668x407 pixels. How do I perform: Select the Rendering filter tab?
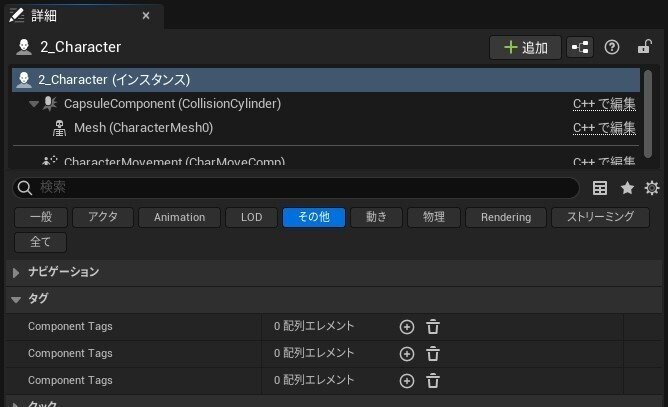click(506, 217)
